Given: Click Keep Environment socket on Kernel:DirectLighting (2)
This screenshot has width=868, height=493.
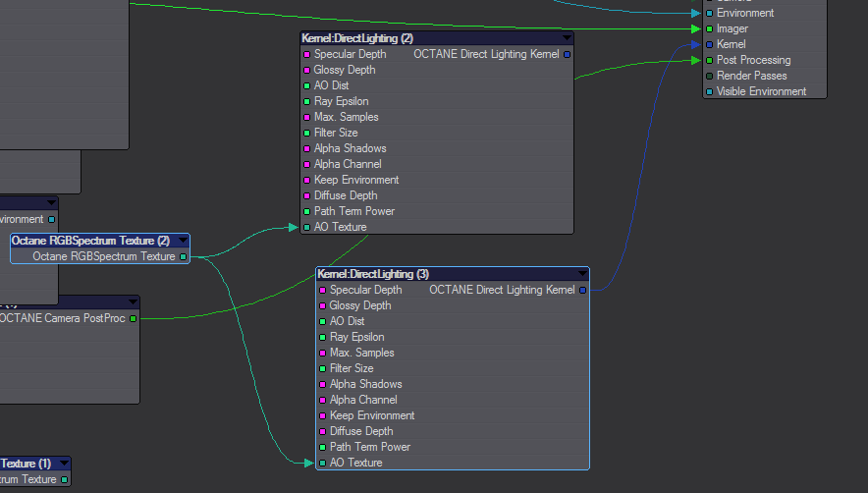Looking at the screenshot, I should (306, 180).
